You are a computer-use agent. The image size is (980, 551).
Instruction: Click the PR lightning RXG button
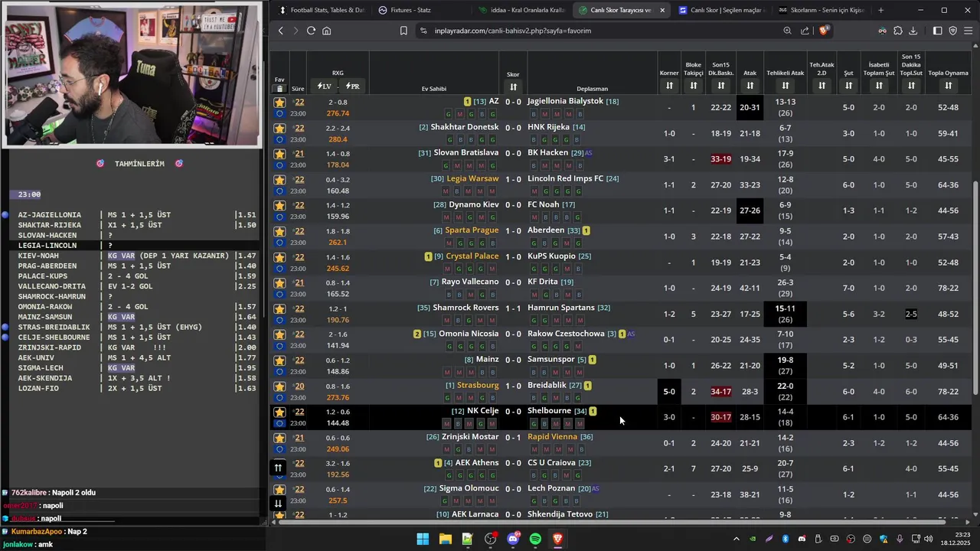click(352, 86)
